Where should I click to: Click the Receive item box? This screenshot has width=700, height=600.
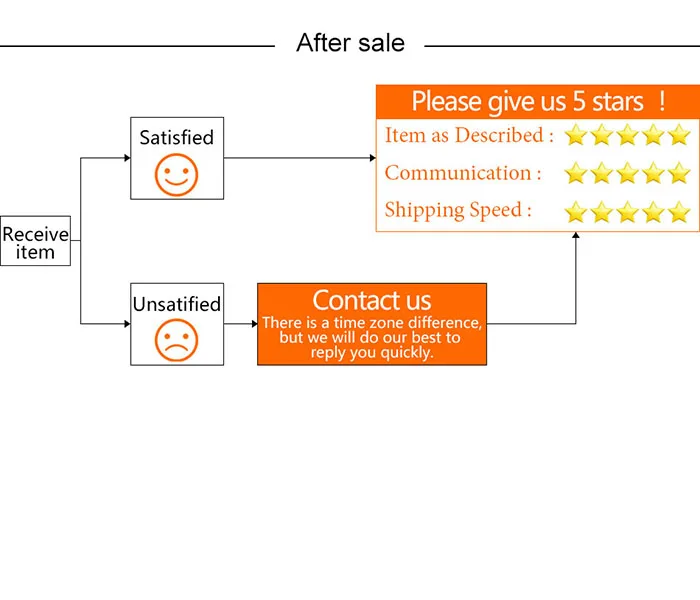(35, 241)
